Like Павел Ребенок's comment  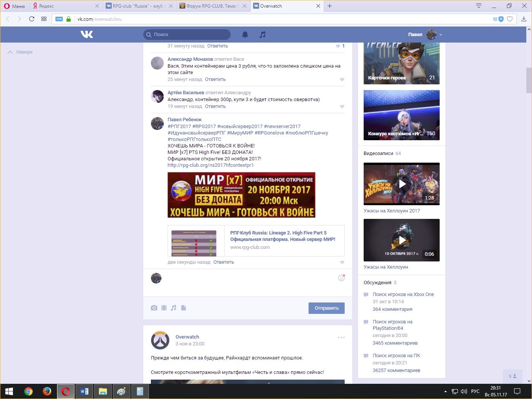pyautogui.click(x=342, y=262)
